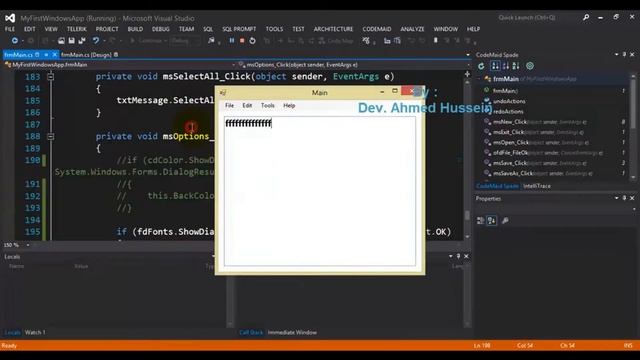Open the editor zoom 150 % dropdown
Screen dimensions: 640x360
pyautogui.click(x=28, y=245)
